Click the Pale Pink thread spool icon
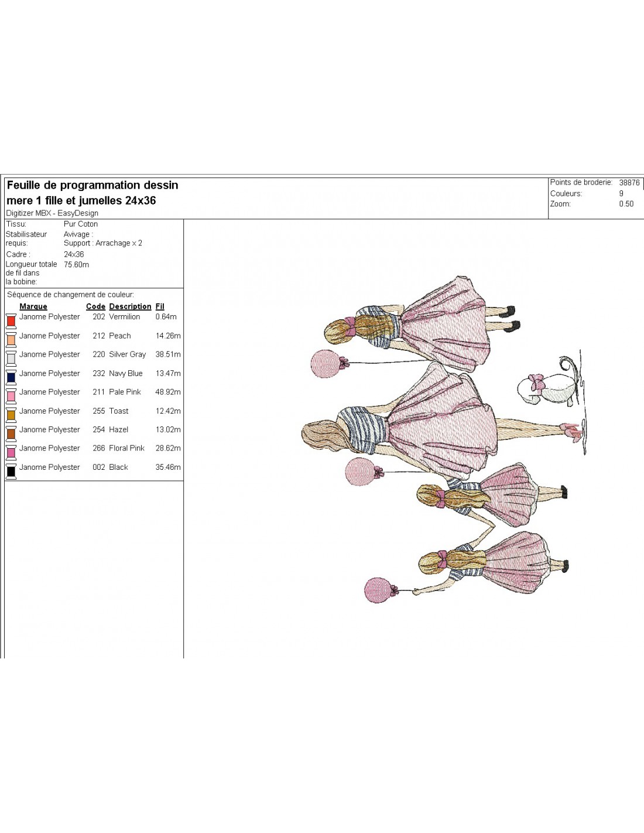644x833 pixels. [x=11, y=395]
